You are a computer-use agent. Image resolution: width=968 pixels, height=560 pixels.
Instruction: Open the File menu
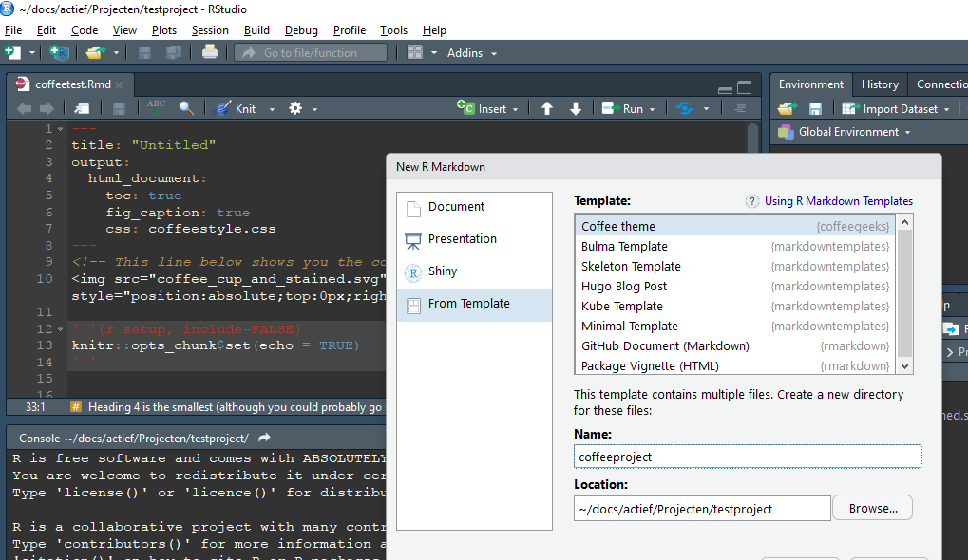(x=13, y=30)
